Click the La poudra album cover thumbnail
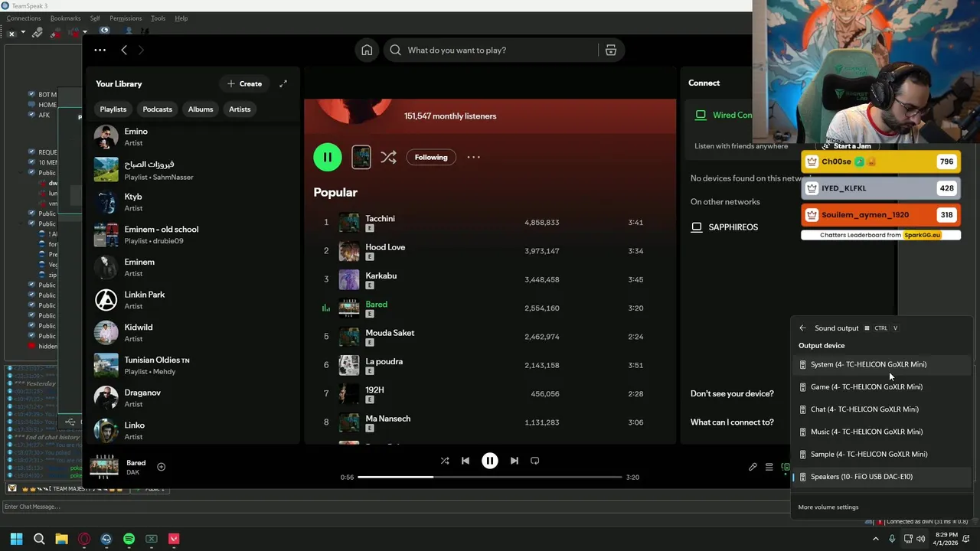This screenshot has width=980, height=551. tap(349, 365)
